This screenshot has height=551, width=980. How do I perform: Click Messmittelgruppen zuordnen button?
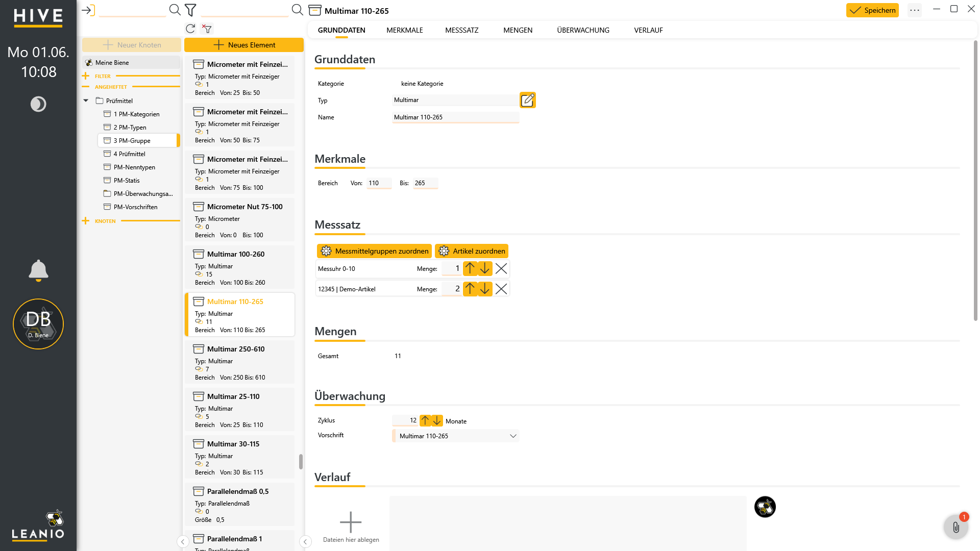tap(374, 251)
